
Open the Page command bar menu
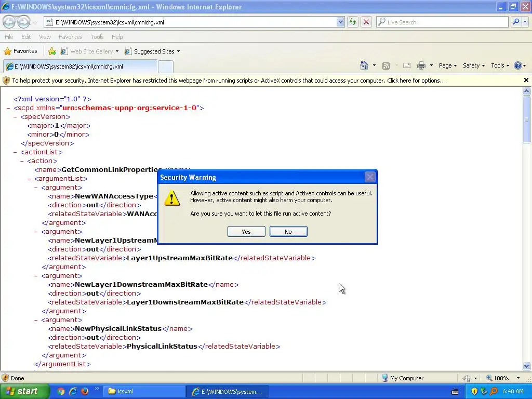click(x=447, y=65)
